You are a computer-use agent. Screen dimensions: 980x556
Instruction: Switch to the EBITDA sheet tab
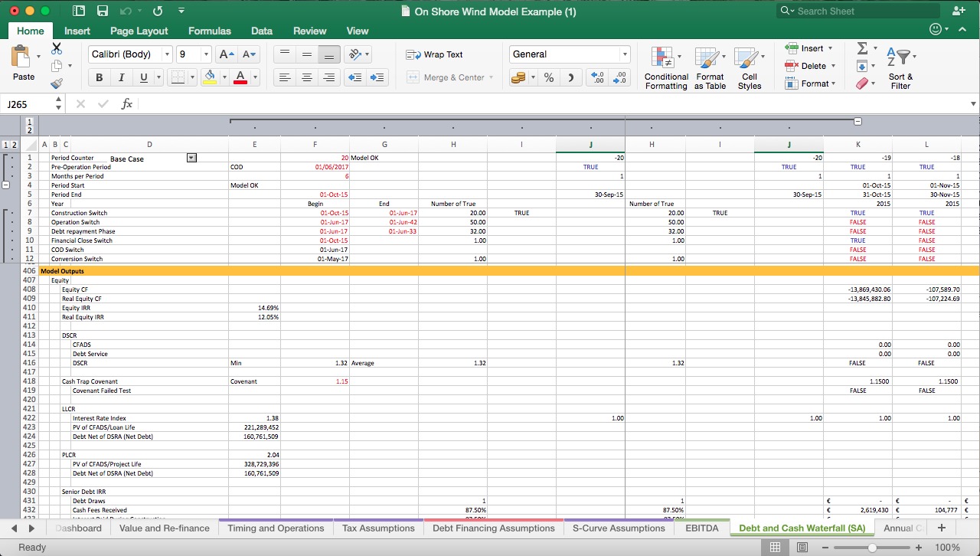coord(702,528)
